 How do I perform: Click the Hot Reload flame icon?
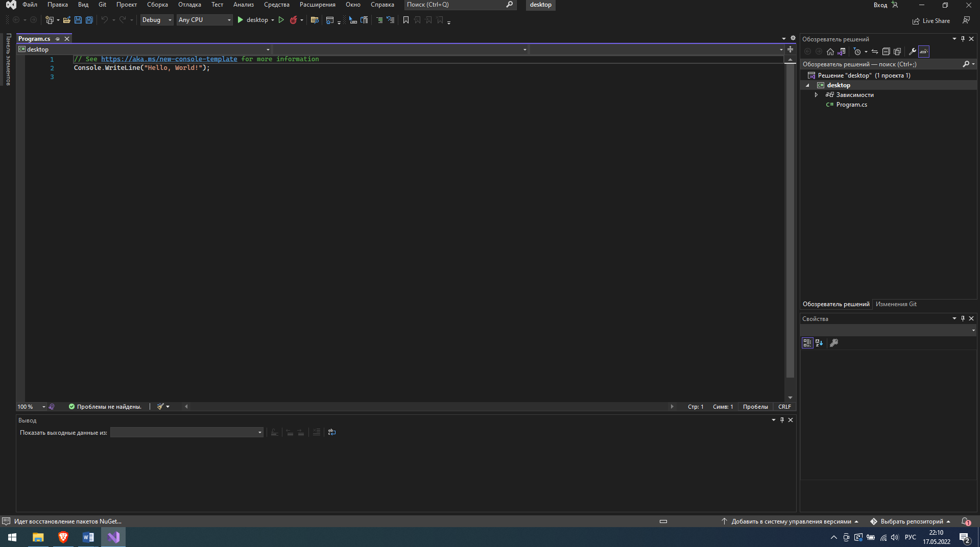(x=294, y=20)
